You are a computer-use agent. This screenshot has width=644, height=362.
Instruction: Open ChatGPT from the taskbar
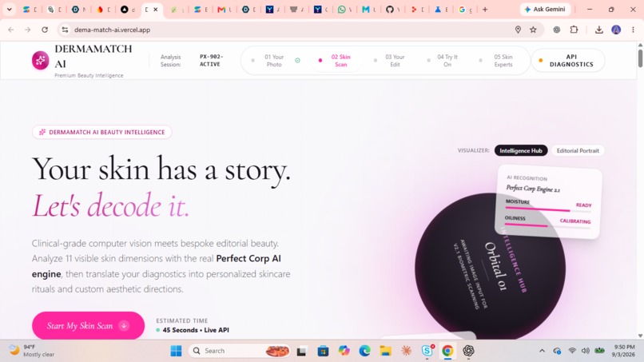[468, 351]
